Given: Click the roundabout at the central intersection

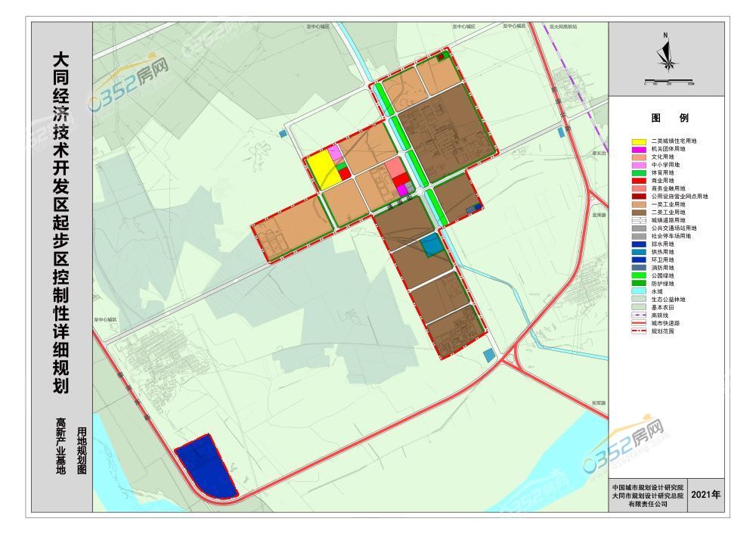Looking at the screenshot, I should pos(409,198).
